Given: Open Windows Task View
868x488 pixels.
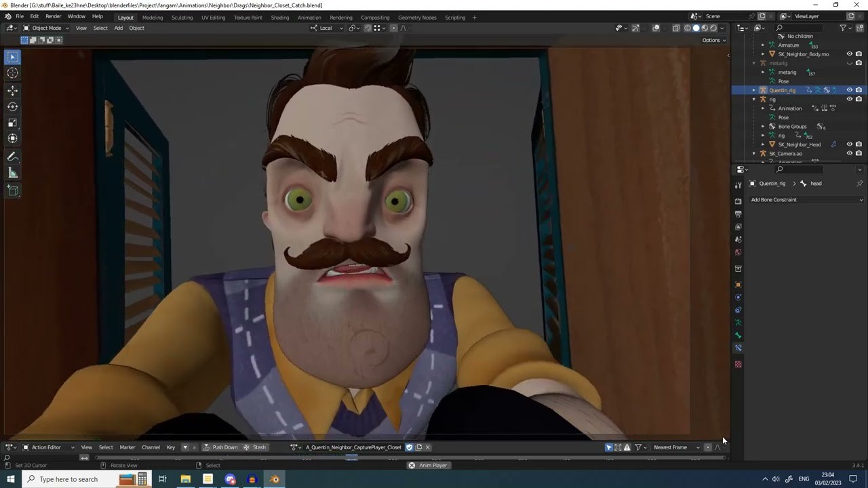Looking at the screenshot, I should click(x=163, y=479).
